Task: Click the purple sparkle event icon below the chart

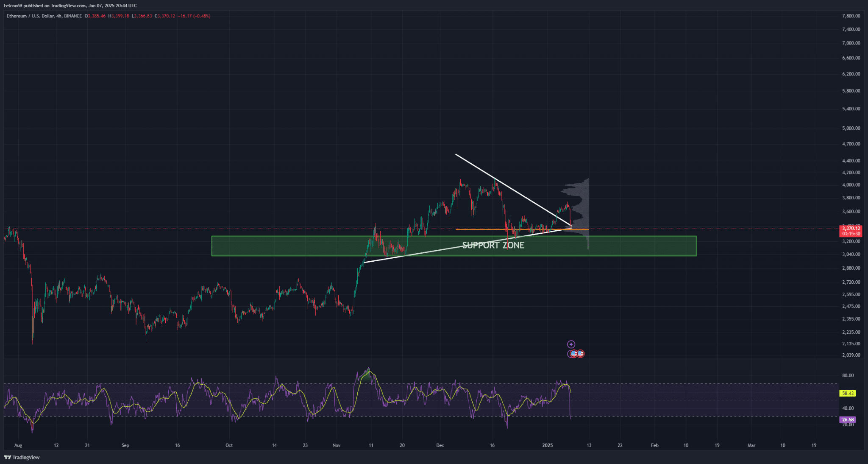Action: [x=571, y=344]
